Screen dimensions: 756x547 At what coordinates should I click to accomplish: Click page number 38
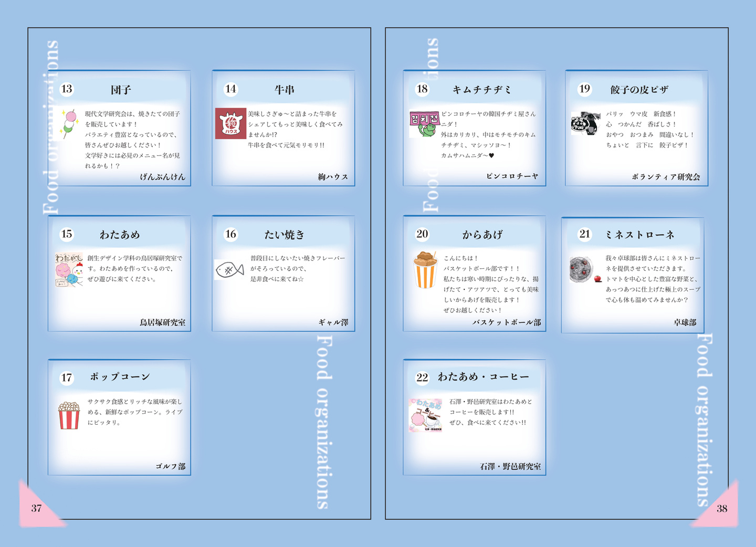click(x=722, y=508)
